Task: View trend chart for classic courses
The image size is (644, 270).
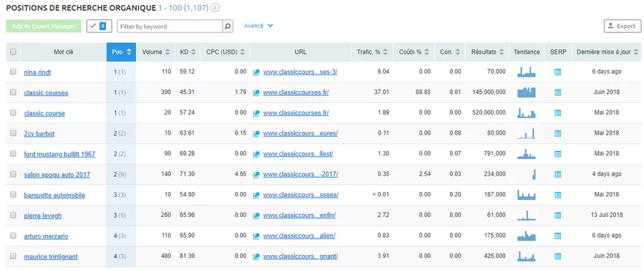Action: [527, 92]
